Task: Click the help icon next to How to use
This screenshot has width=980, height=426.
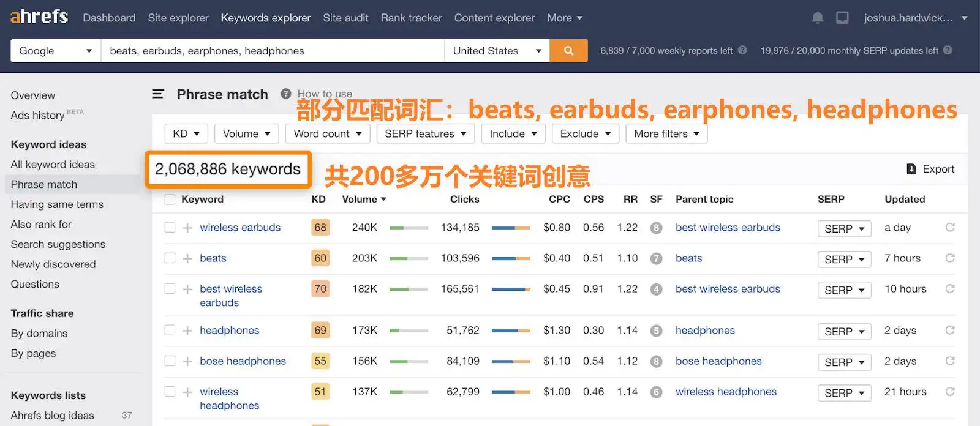Action: coord(285,94)
